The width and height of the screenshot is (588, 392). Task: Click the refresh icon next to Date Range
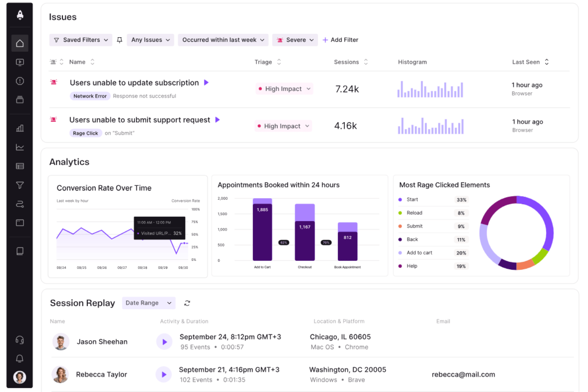point(187,303)
